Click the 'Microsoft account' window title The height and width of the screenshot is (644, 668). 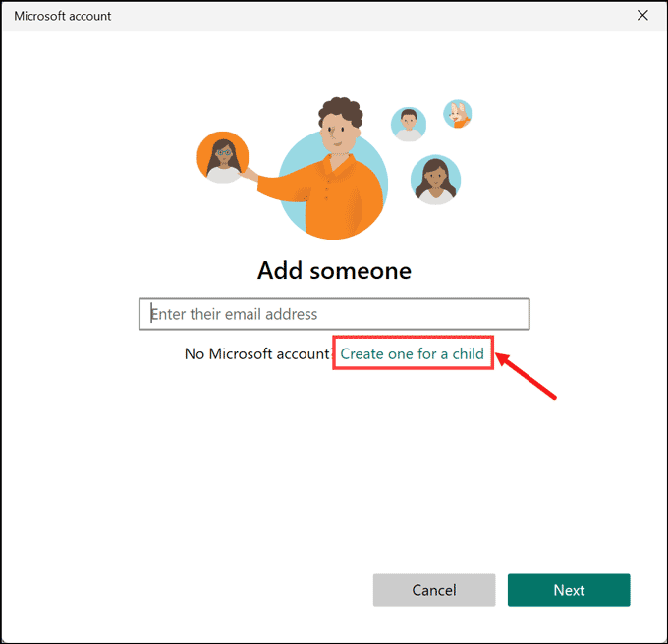(63, 16)
